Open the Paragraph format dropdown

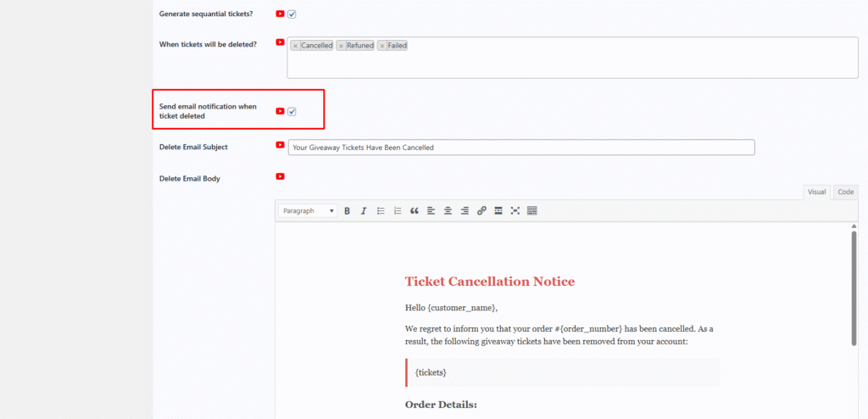308,210
